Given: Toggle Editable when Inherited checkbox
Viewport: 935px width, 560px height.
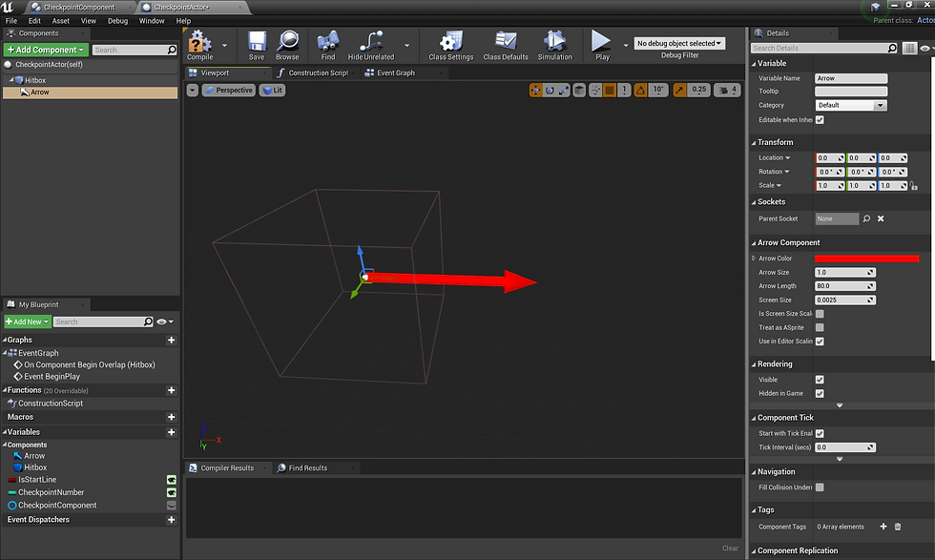Looking at the screenshot, I should [x=820, y=120].
